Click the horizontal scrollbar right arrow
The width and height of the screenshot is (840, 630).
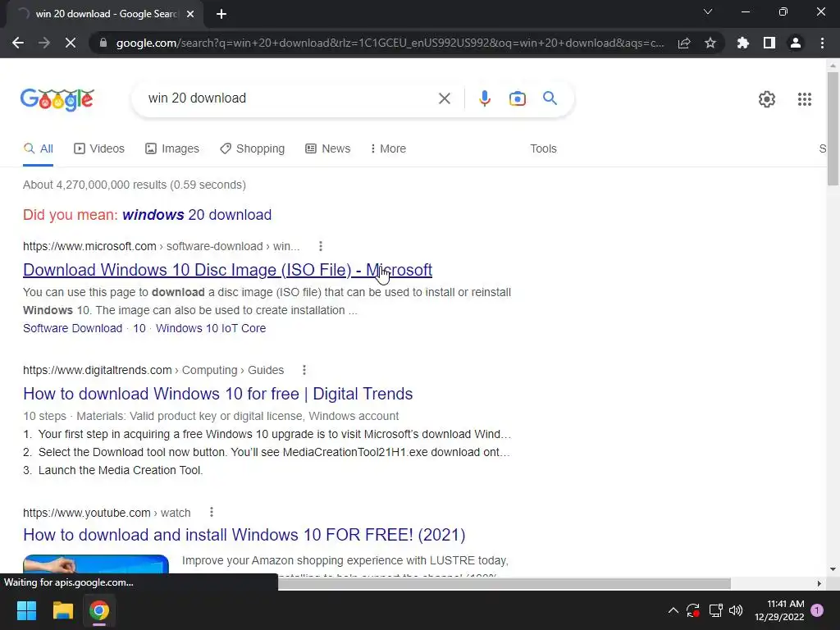click(x=819, y=583)
